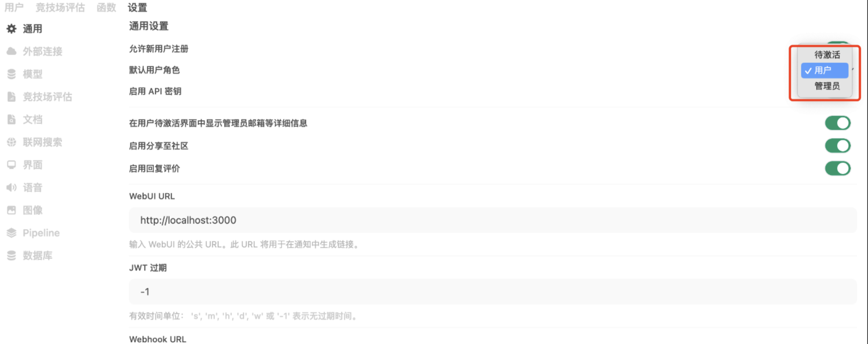Image resolution: width=868 pixels, height=344 pixels.
Task: Switch to the 函数 top tab
Action: [x=106, y=7]
